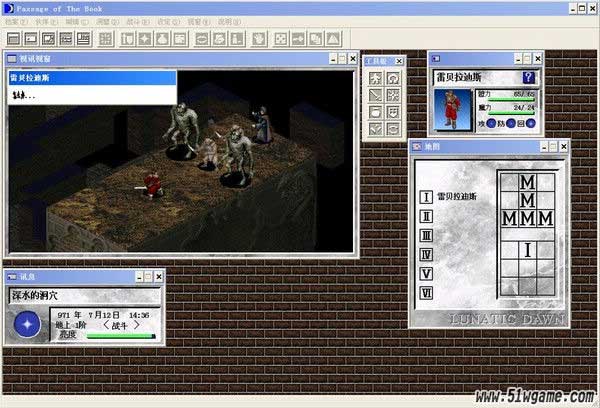The image size is (600, 408).
Task: Select the sword attack icon in tool palette
Action: 375,95
